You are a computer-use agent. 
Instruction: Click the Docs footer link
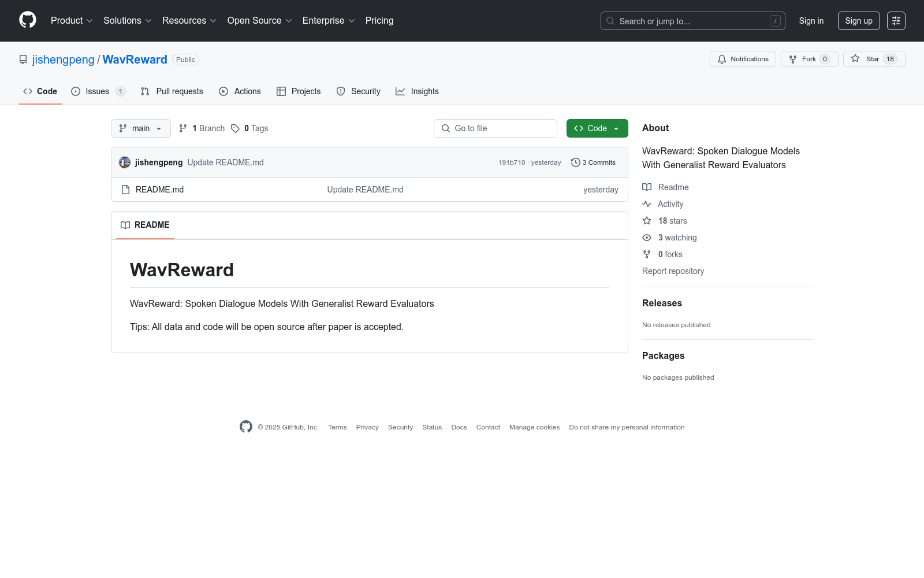tap(459, 427)
